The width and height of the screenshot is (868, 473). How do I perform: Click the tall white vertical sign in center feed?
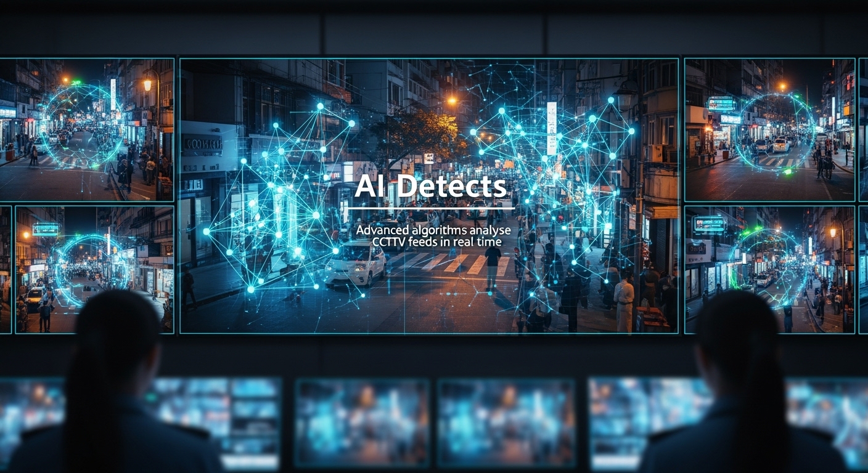pyautogui.click(x=551, y=128)
